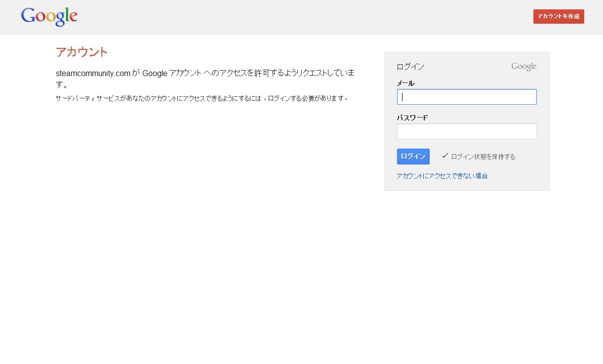Focus the メール input field
Screen dimensions: 603x364
pos(466,97)
